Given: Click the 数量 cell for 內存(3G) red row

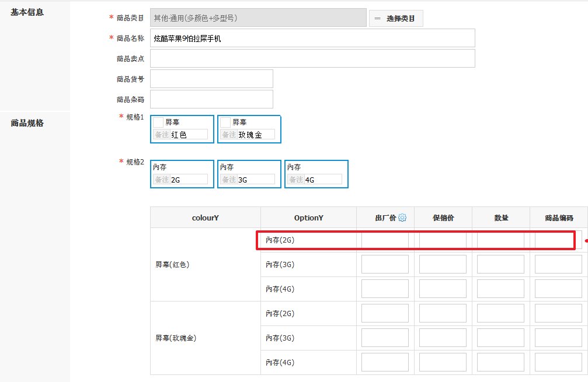Looking at the screenshot, I should [x=500, y=264].
